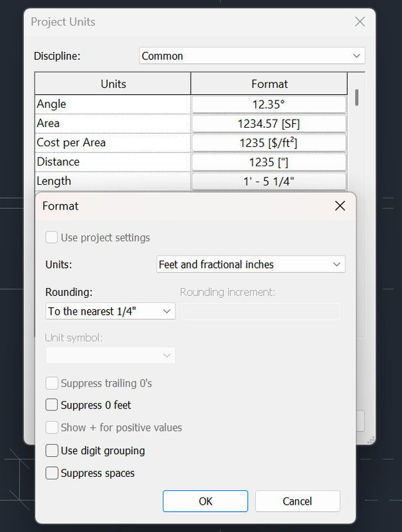Open Area format showing 1234.57 [SF]

click(269, 124)
